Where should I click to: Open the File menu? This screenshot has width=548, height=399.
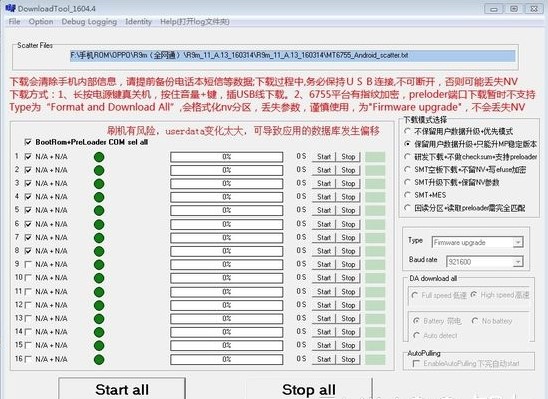click(14, 22)
